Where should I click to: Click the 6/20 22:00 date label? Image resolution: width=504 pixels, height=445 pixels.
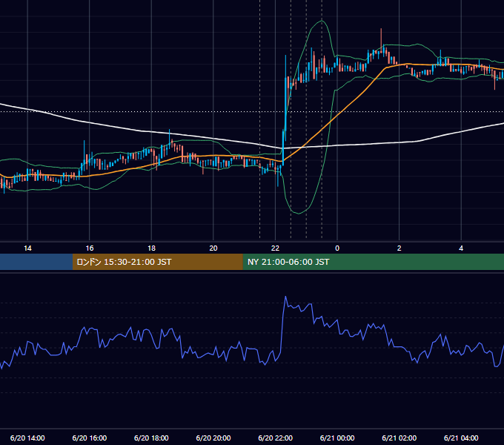pos(276,438)
